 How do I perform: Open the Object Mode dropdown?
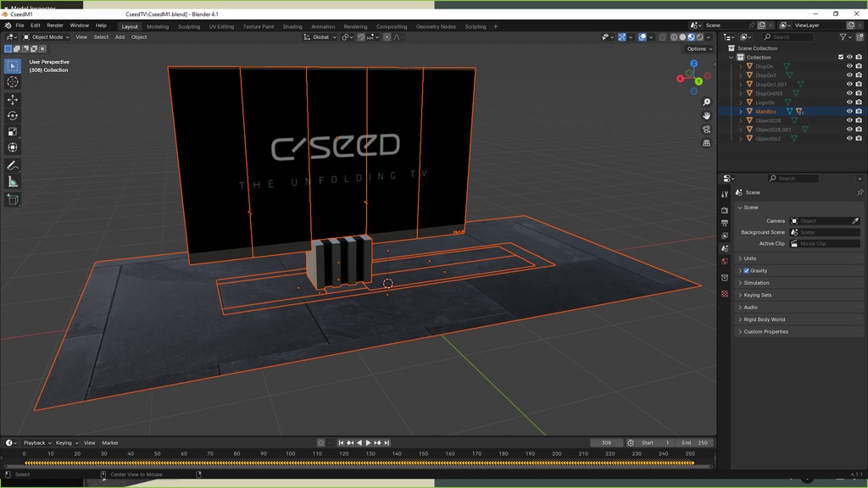pyautogui.click(x=47, y=37)
